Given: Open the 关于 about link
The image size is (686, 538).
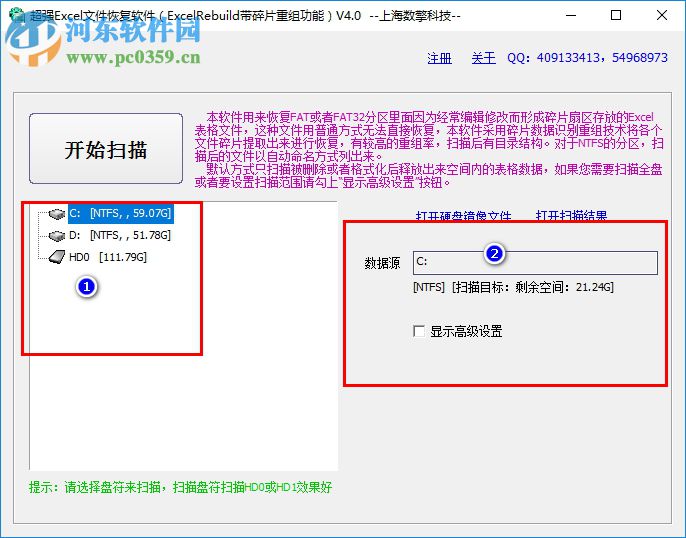Looking at the screenshot, I should 483,58.
